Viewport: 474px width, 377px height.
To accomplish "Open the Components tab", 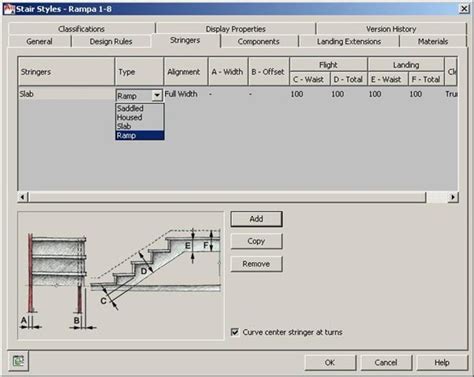I will [259, 41].
